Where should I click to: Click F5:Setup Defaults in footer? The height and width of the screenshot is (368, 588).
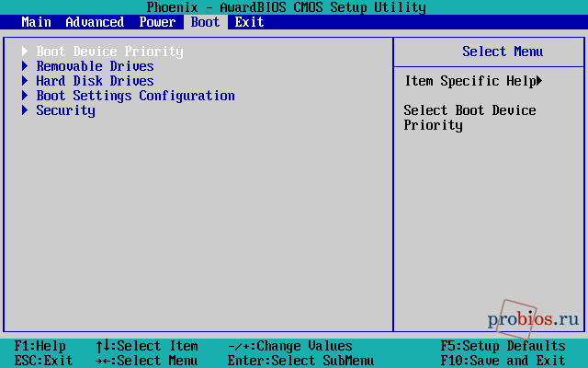[x=503, y=346]
